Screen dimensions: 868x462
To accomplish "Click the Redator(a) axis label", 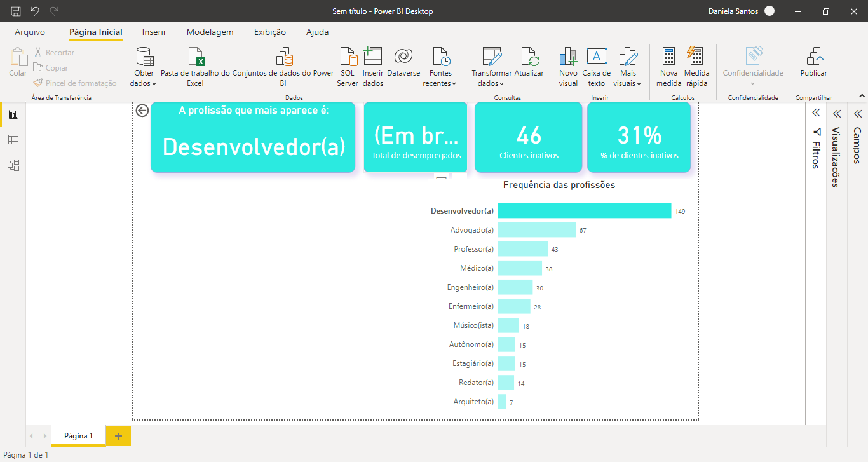I will click(x=477, y=383).
